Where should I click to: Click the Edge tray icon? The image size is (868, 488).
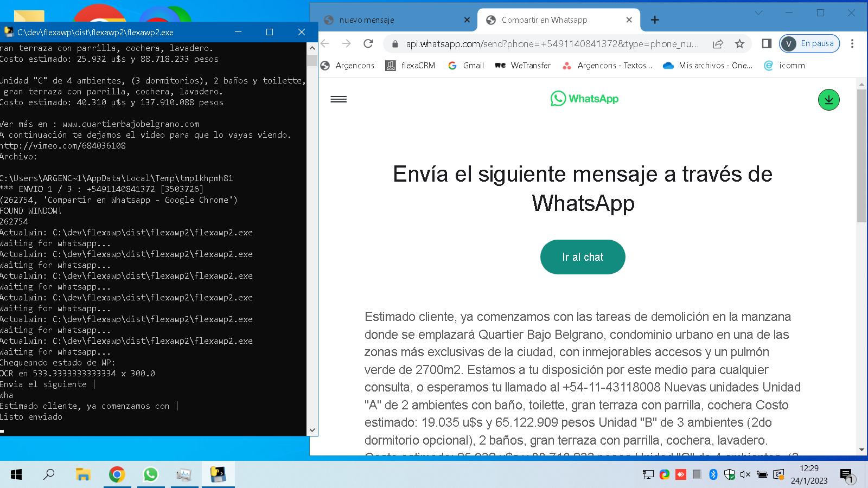click(x=664, y=475)
